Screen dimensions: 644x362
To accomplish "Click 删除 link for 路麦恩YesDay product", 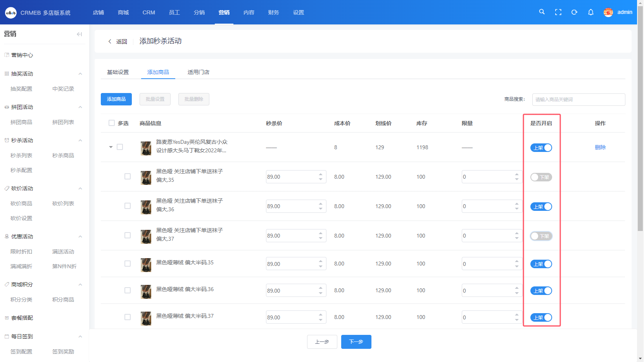I will pyautogui.click(x=600, y=147).
